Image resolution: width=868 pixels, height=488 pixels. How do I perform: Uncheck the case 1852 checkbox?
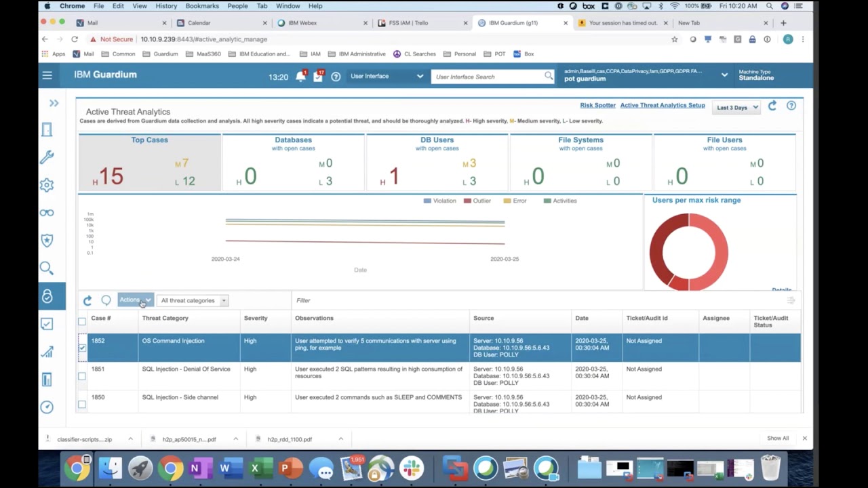coord(82,348)
